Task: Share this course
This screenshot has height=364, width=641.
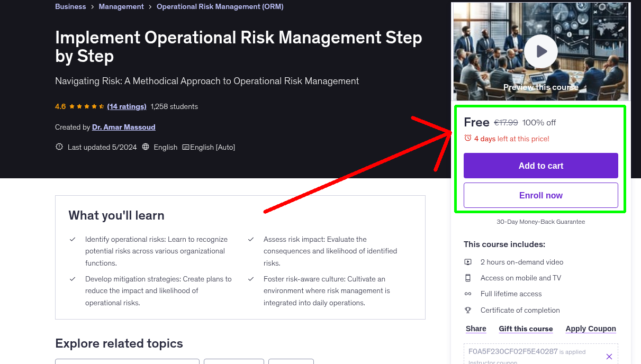Action: tap(475, 329)
